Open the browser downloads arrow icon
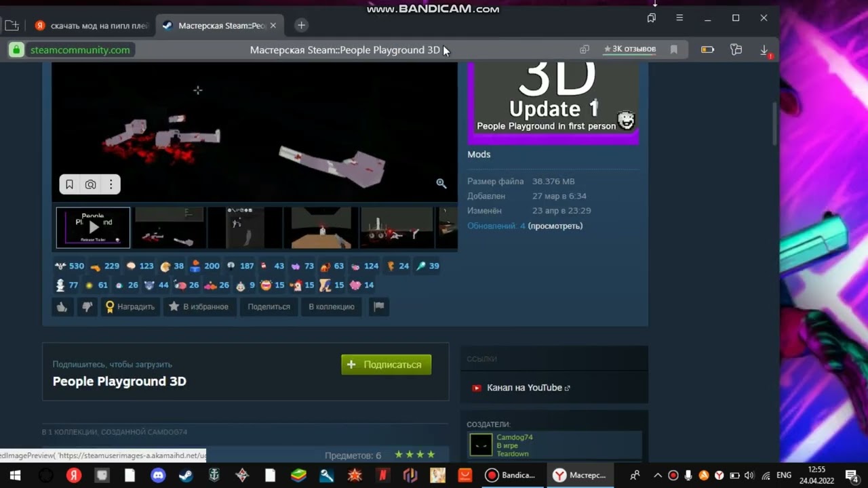The width and height of the screenshot is (868, 488). (x=764, y=50)
